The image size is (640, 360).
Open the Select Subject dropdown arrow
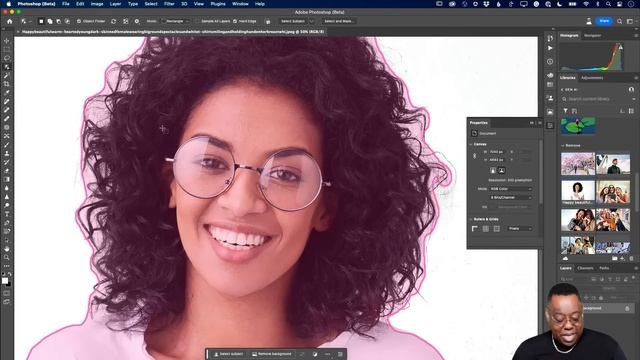point(312,21)
